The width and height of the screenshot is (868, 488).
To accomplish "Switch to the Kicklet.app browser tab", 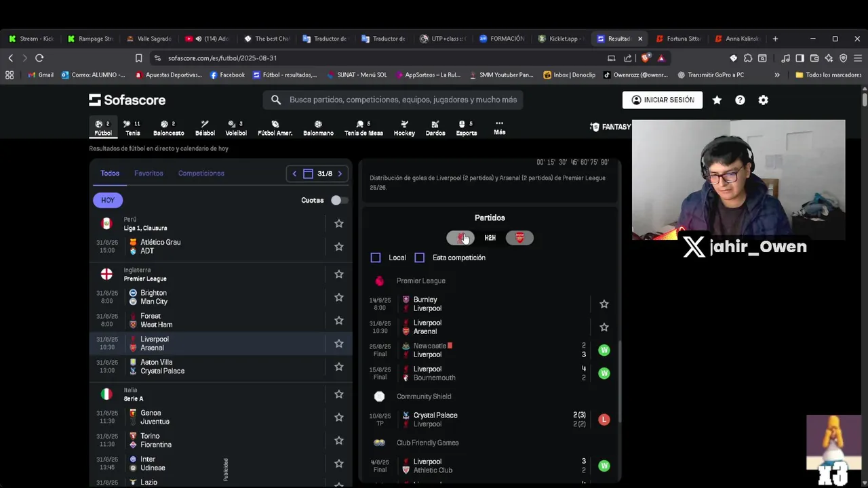I will pyautogui.click(x=560, y=39).
